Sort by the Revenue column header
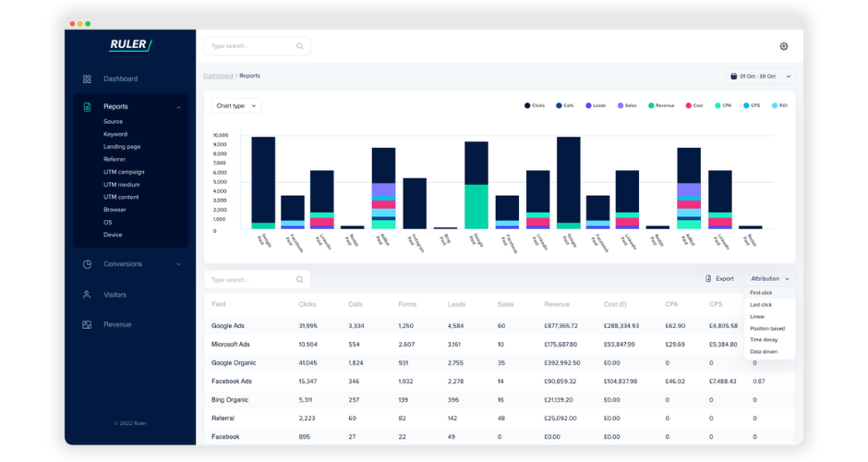Screen dimensions: 868x462 coord(556,304)
